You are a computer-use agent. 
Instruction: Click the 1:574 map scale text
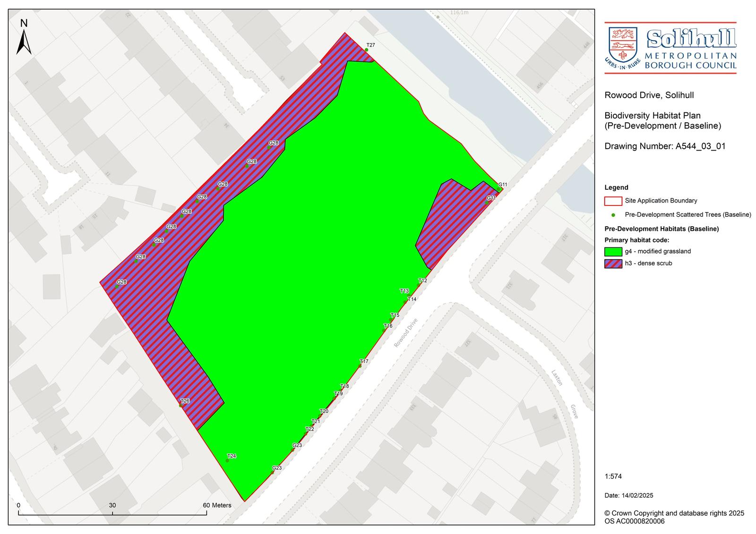[613, 476]
